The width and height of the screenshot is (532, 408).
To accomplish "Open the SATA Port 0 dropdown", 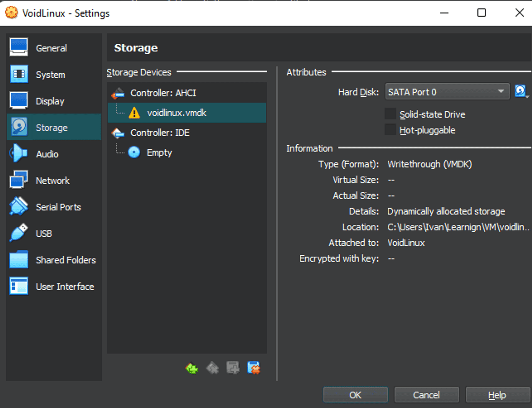I will pos(447,92).
